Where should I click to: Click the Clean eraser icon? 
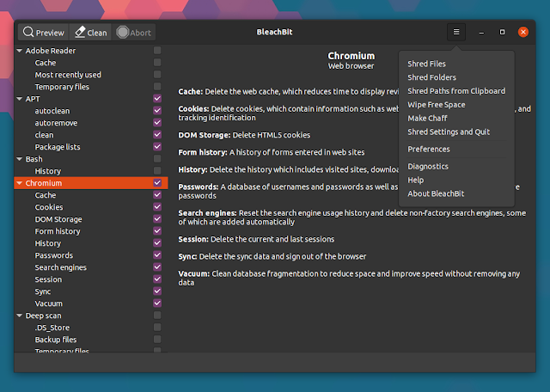click(80, 33)
